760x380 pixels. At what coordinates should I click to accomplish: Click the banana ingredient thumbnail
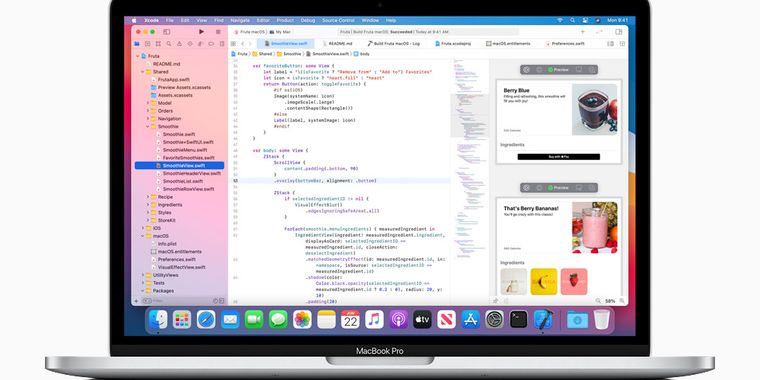pos(544,282)
